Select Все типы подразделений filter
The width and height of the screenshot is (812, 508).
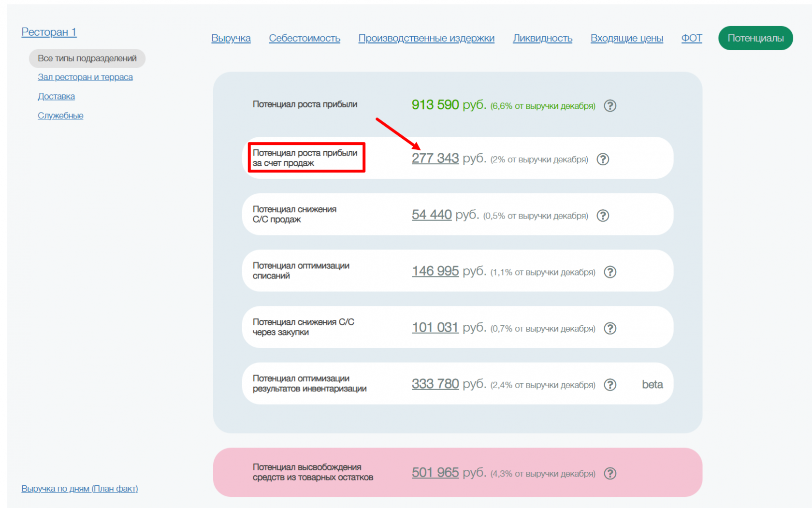tap(87, 58)
